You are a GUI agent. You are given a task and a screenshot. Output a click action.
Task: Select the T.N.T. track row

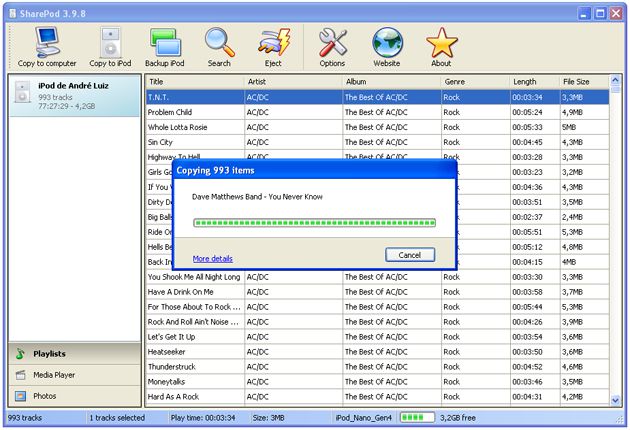(x=377, y=97)
